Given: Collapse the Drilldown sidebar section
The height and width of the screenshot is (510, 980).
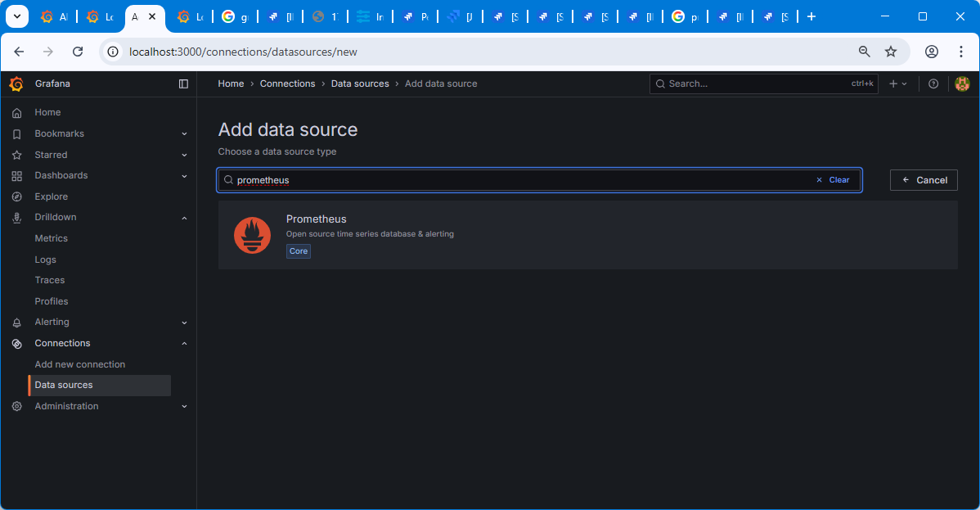Looking at the screenshot, I should point(184,218).
